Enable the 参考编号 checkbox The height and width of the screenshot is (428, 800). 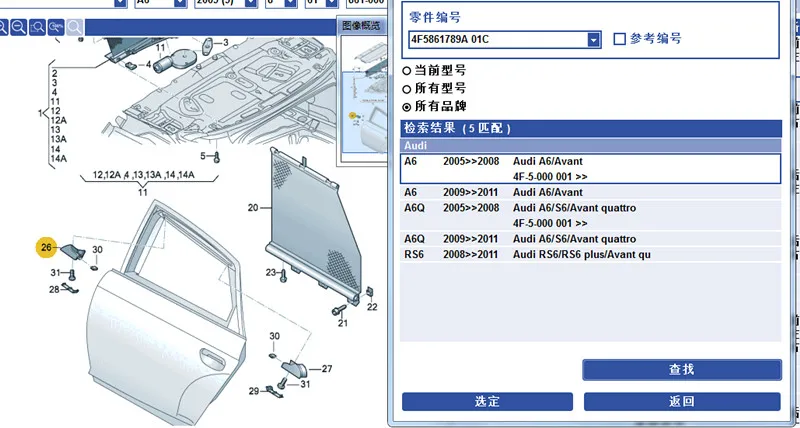click(619, 39)
